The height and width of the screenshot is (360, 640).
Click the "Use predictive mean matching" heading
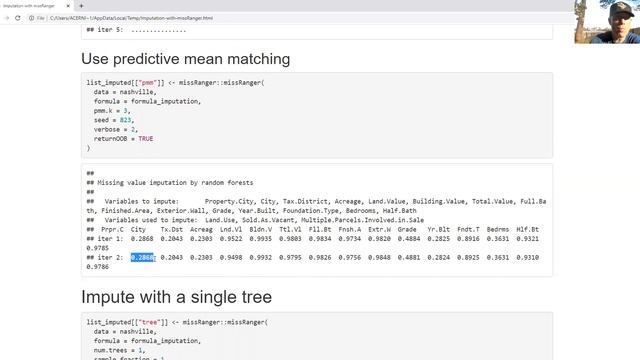pyautogui.click(x=186, y=59)
